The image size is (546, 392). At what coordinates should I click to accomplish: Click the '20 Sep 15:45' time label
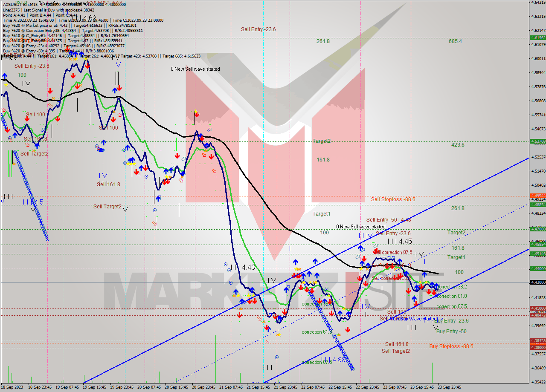(177, 387)
